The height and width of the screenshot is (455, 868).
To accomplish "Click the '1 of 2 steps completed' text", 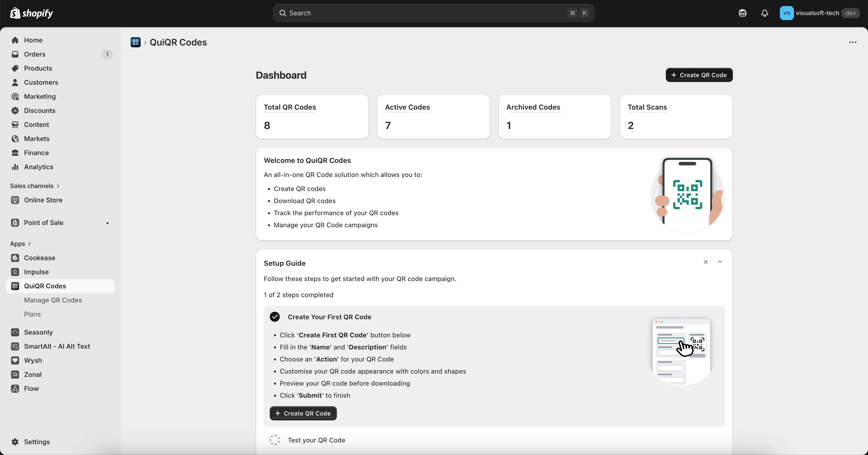I will (299, 295).
